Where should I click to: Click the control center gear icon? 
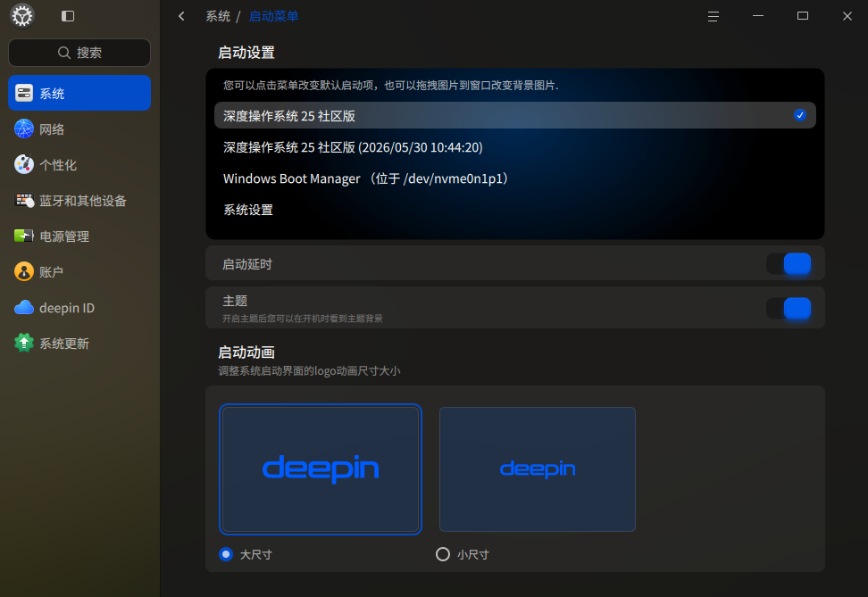pyautogui.click(x=22, y=16)
